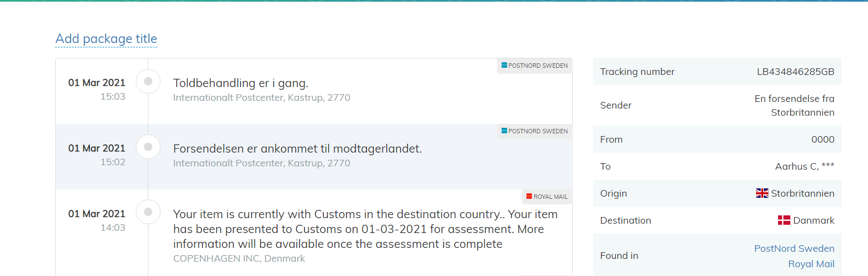Click the UK flag icon beside Storbritannien
Viewport: 868px width, 276px height.
pyautogui.click(x=762, y=193)
